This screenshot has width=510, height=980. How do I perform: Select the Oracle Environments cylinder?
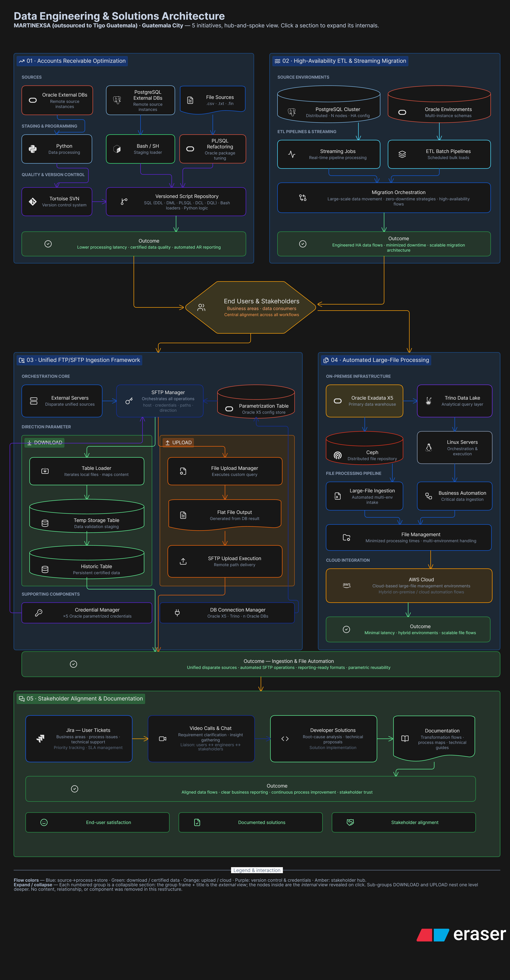pyautogui.click(x=439, y=104)
